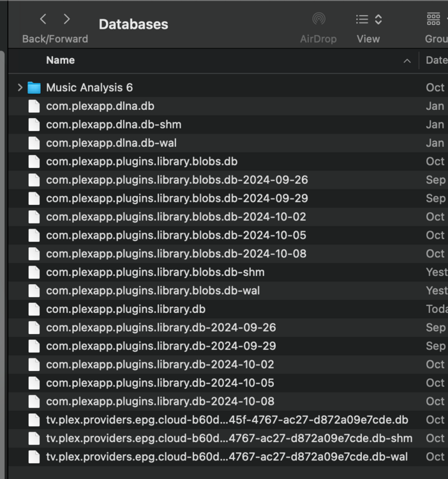Select com.plexapp.plugins.library.db-2024-10-08 backup
Image resolution: width=448 pixels, height=479 pixels.
coord(228,402)
